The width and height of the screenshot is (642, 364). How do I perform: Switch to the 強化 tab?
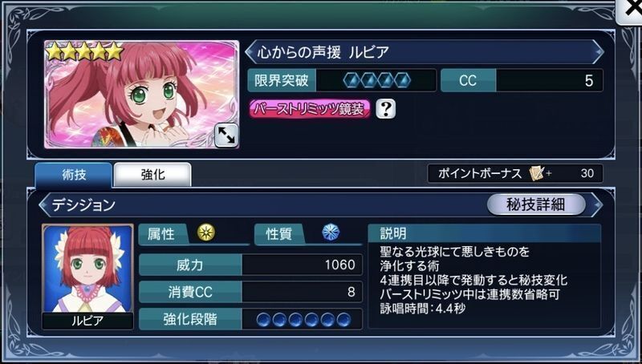point(152,175)
